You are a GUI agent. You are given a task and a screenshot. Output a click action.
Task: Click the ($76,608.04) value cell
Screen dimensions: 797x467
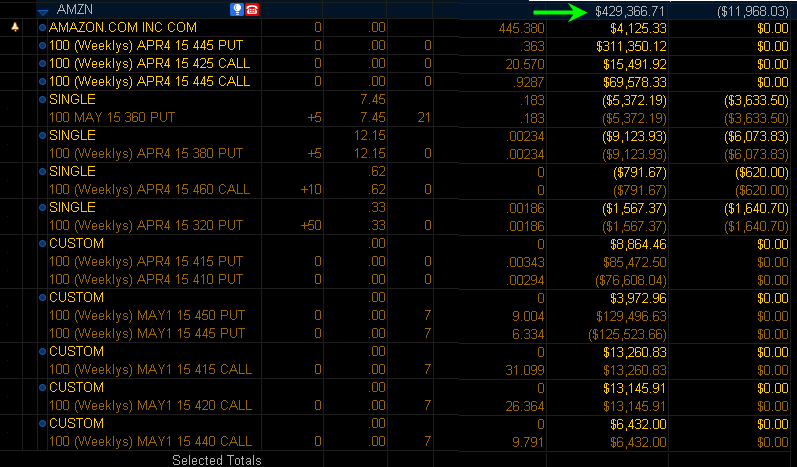pyautogui.click(x=631, y=281)
